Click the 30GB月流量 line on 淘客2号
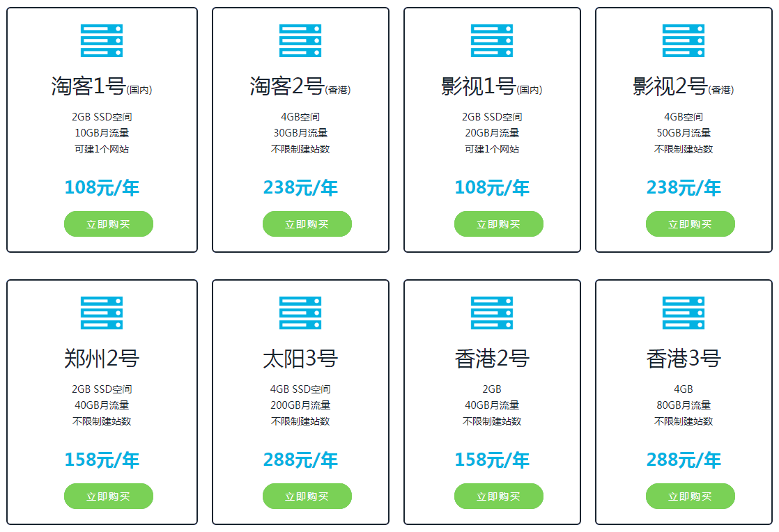Screen dimensions: 779x532 tap(300, 133)
